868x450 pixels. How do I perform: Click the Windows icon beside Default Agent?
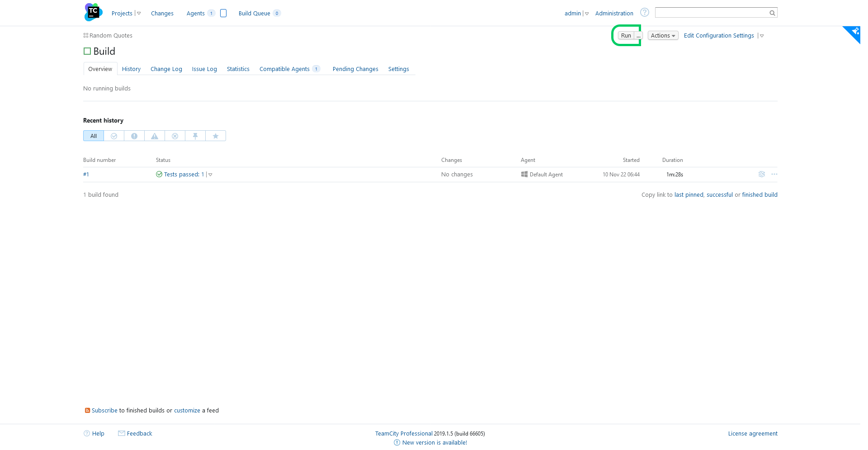524,174
